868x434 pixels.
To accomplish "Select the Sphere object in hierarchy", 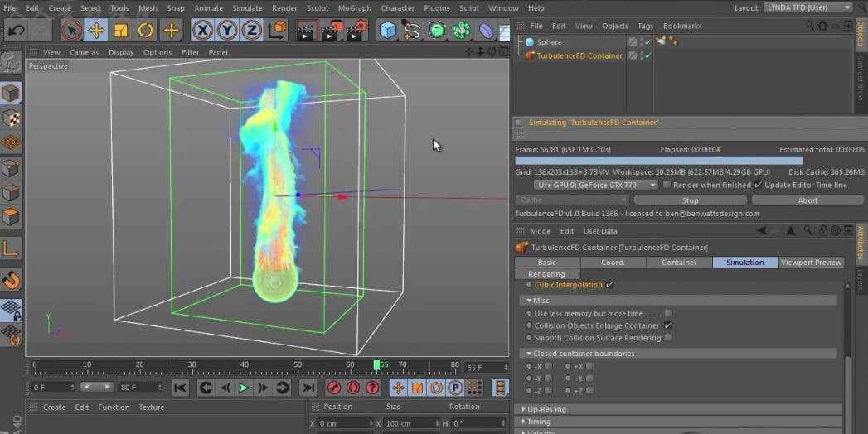I will [549, 42].
